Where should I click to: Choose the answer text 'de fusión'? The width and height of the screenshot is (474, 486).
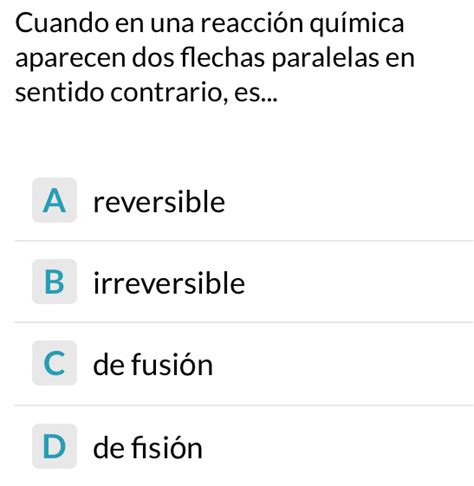[153, 364]
